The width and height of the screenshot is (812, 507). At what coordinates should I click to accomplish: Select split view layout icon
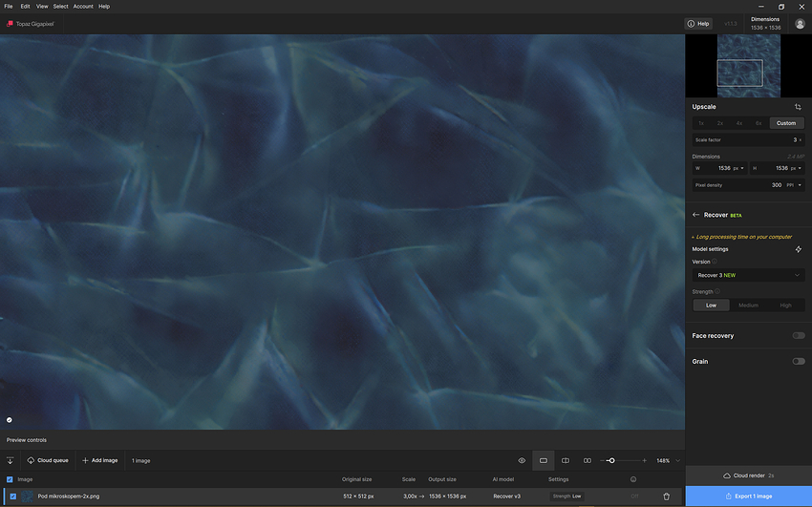566,460
